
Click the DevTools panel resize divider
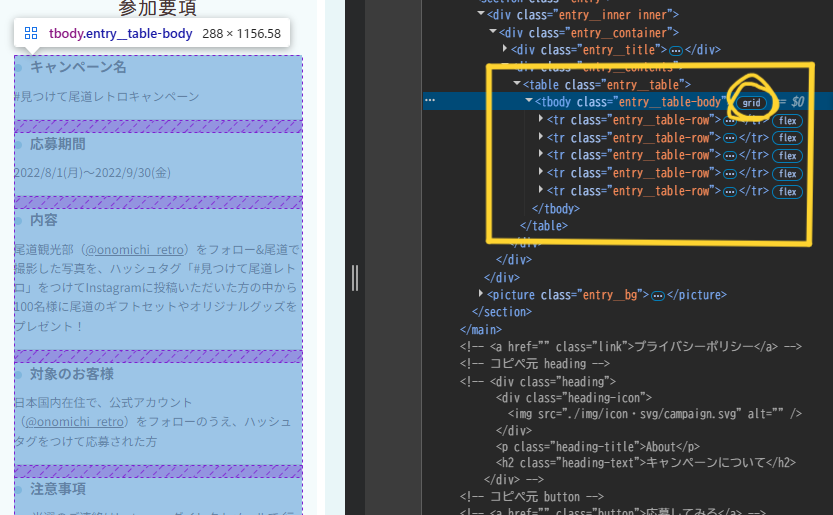(x=354, y=277)
